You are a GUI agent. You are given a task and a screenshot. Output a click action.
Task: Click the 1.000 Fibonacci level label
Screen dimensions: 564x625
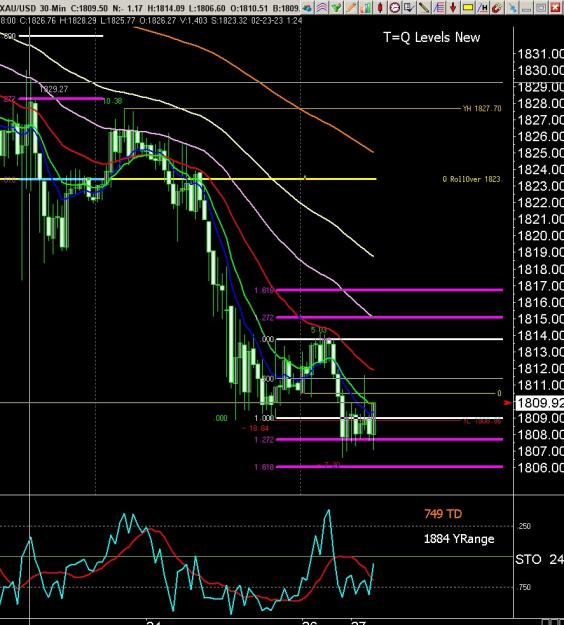(264, 418)
